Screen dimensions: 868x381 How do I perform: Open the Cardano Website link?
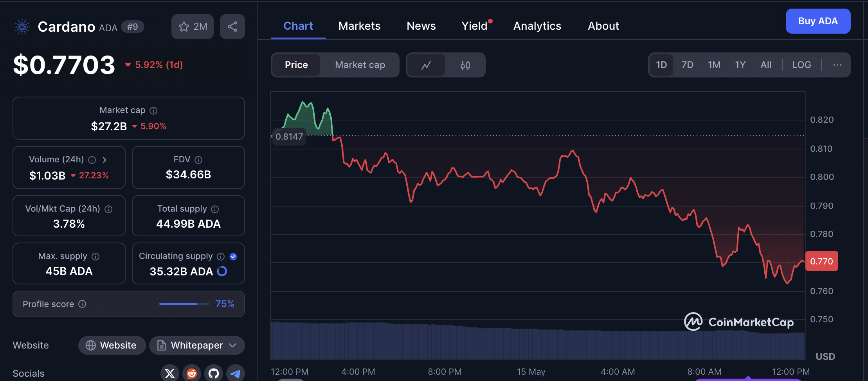[112, 345]
